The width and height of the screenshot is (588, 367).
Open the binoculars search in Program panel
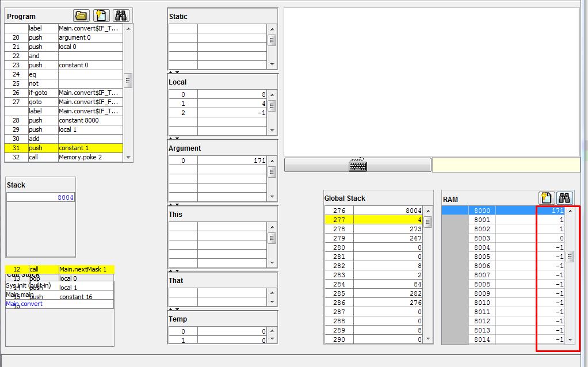121,16
